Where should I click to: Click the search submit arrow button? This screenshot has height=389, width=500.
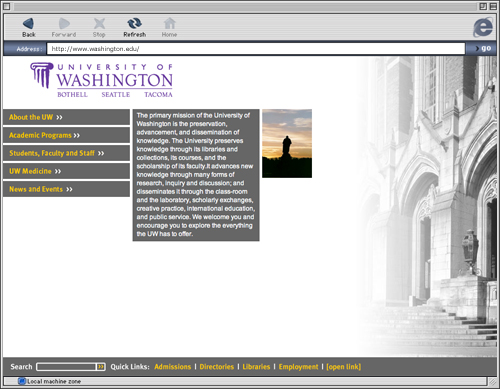(x=101, y=367)
